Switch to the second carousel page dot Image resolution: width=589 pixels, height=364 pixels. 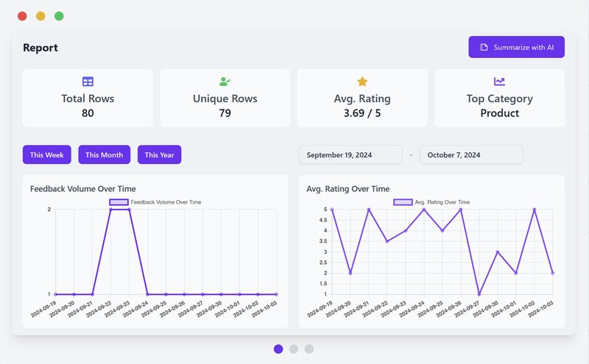pyautogui.click(x=294, y=349)
